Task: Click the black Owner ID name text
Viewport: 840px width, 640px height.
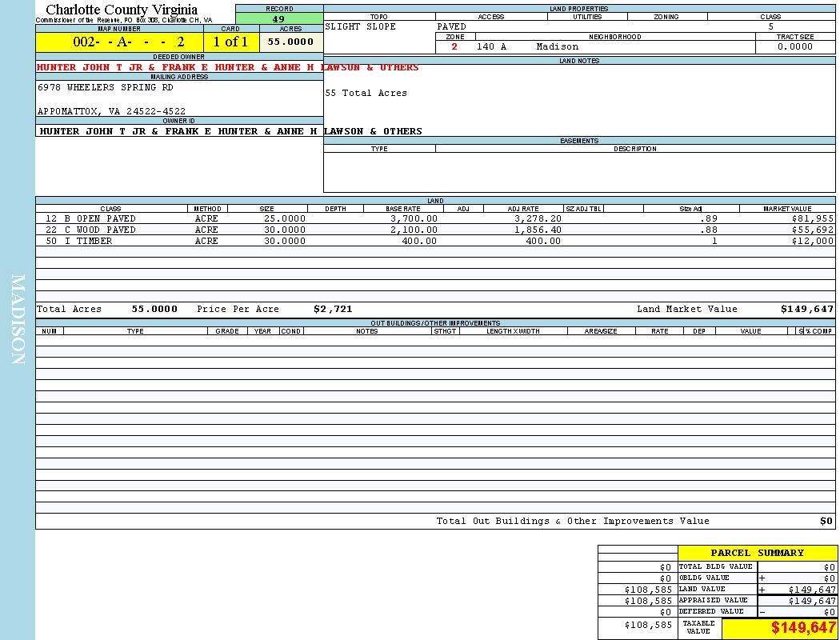Action: pos(230,131)
